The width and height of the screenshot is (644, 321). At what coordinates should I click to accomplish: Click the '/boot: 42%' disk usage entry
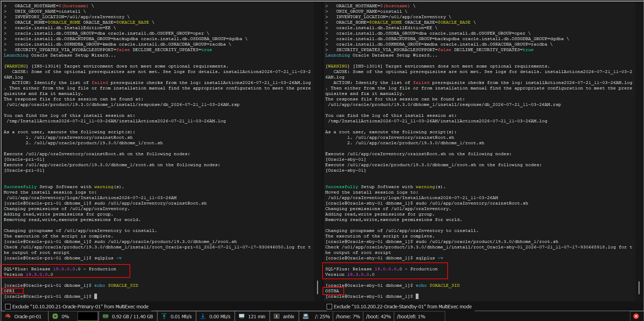[378, 317]
